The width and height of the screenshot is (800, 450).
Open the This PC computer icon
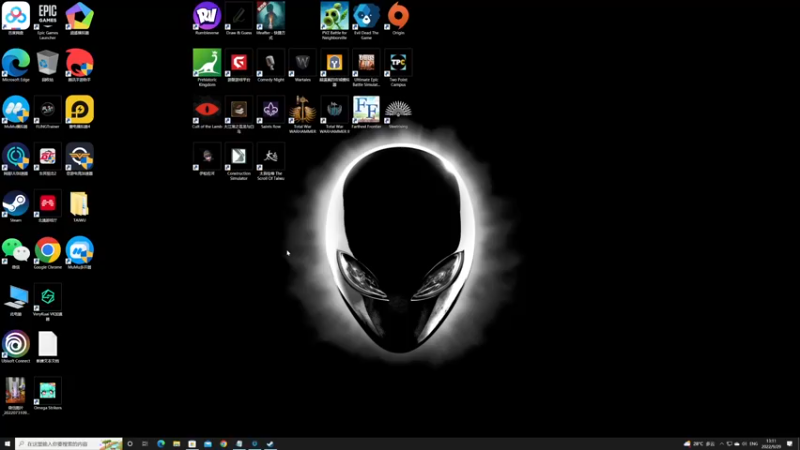(16, 299)
